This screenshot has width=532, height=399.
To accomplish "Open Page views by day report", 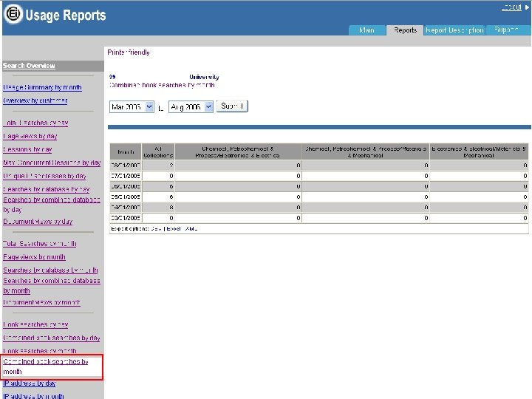I will 30,137.
